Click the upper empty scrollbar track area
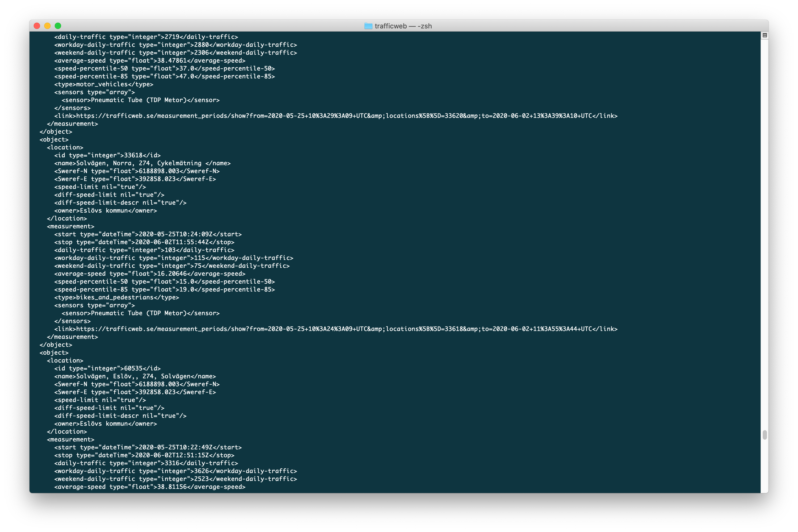 point(764,204)
